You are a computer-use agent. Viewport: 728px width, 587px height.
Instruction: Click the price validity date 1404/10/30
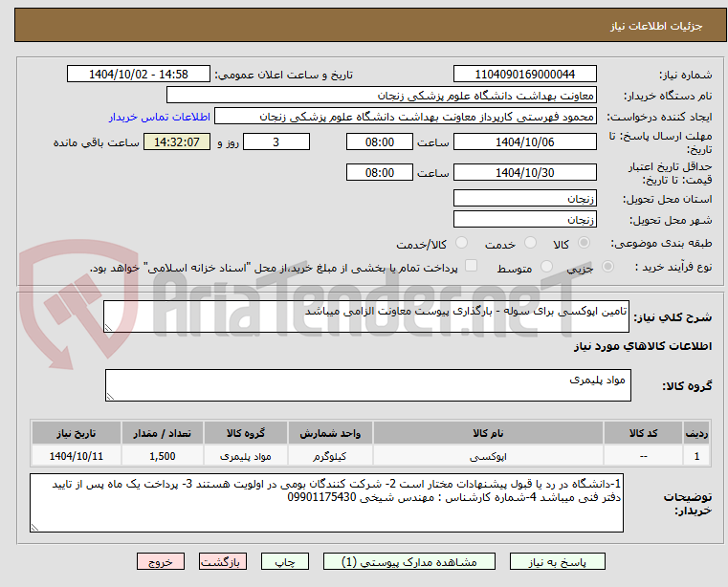pyautogui.click(x=524, y=173)
